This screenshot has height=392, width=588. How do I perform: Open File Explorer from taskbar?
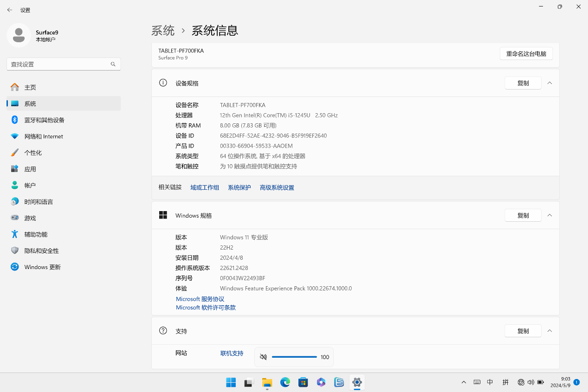click(x=267, y=382)
